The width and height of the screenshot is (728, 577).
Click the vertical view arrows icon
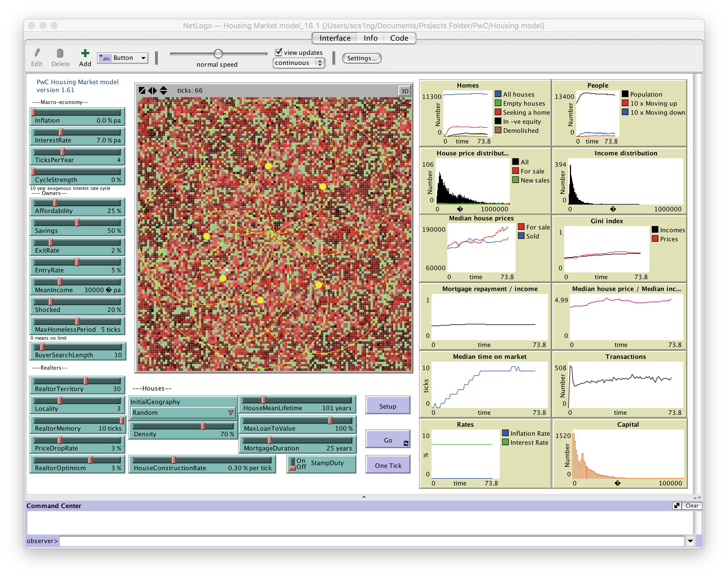click(164, 90)
